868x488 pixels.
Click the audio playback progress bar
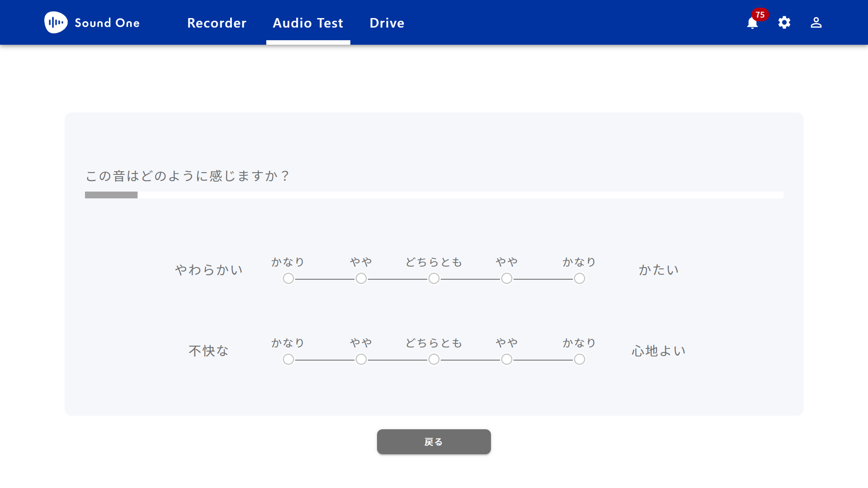(x=434, y=195)
